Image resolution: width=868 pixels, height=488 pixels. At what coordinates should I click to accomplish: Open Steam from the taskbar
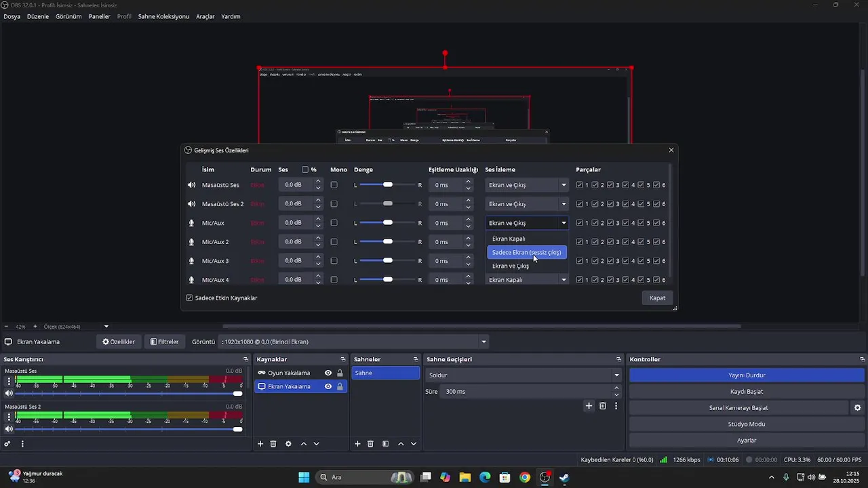pos(564,477)
